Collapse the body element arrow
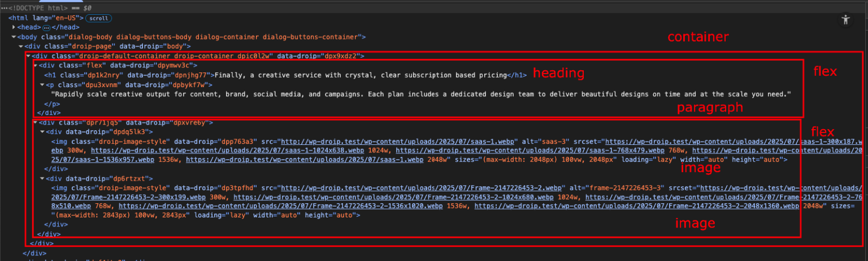Viewport: 868px width, 261px height. point(14,37)
